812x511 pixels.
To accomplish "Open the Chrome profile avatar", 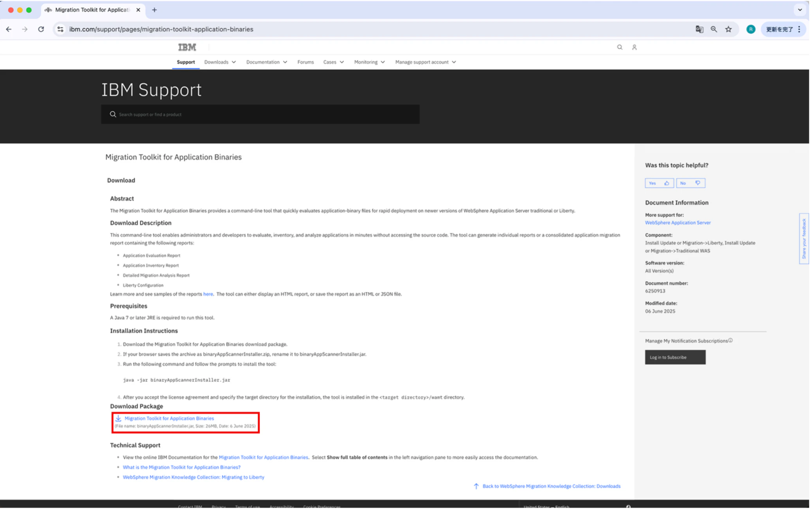I will 751,29.
